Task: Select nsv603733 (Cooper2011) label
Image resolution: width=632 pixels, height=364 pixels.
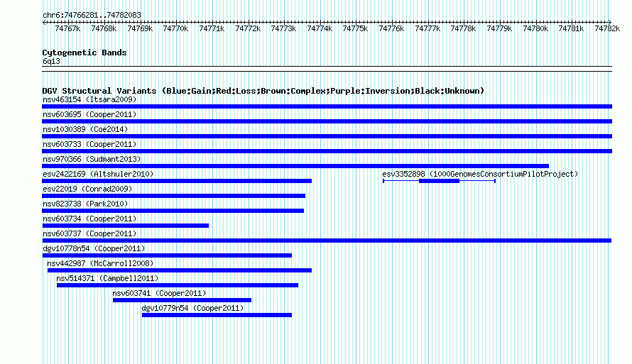Action: (89, 144)
